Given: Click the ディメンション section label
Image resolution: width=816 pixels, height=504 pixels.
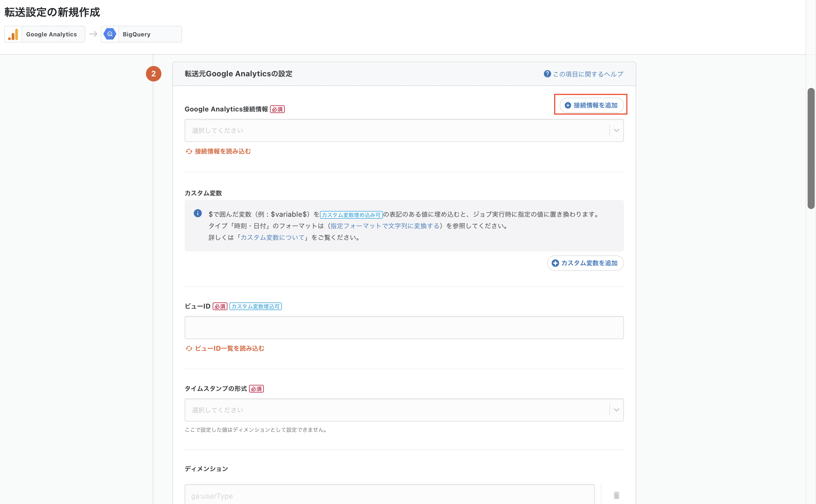Looking at the screenshot, I should pos(206,469).
